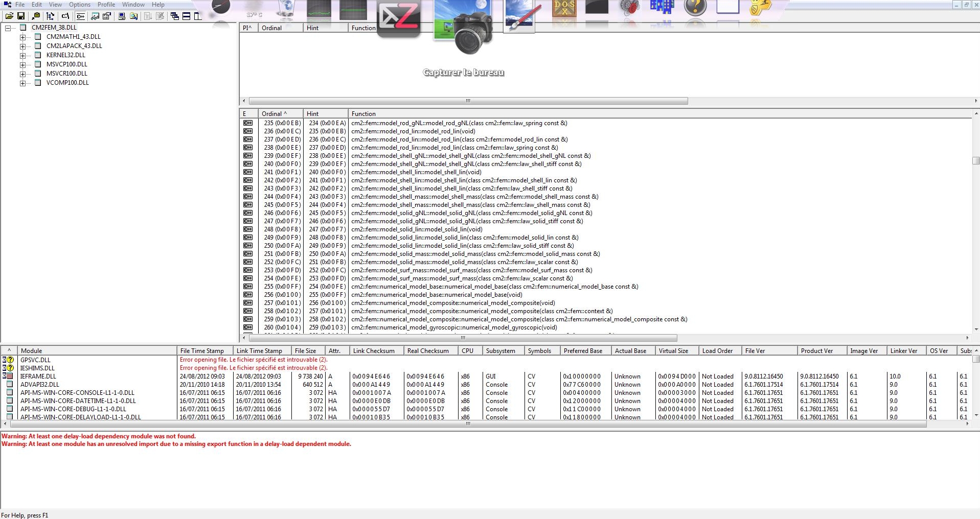Click the View in External Viewer icon
980x519 pixels.
(95, 16)
